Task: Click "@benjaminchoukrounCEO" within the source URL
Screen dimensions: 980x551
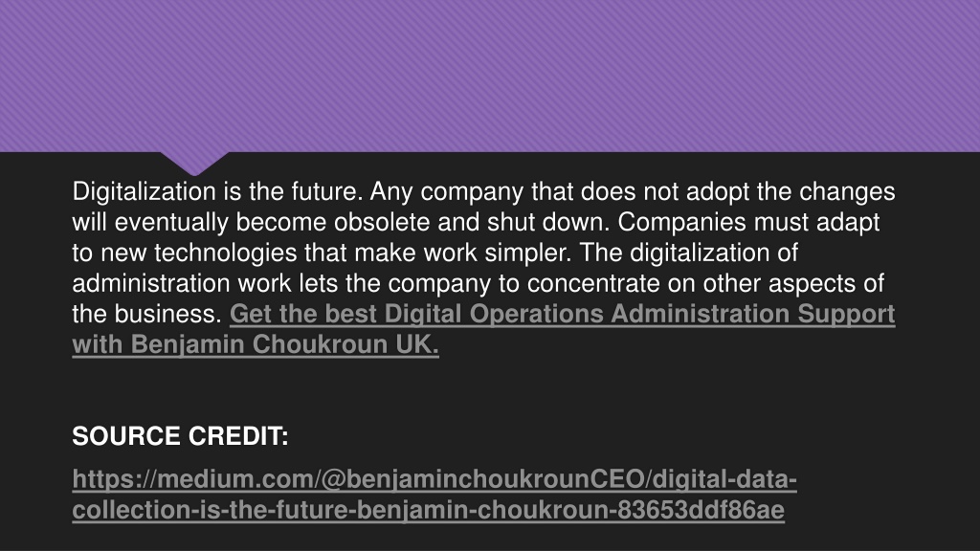Action: [x=483, y=479]
